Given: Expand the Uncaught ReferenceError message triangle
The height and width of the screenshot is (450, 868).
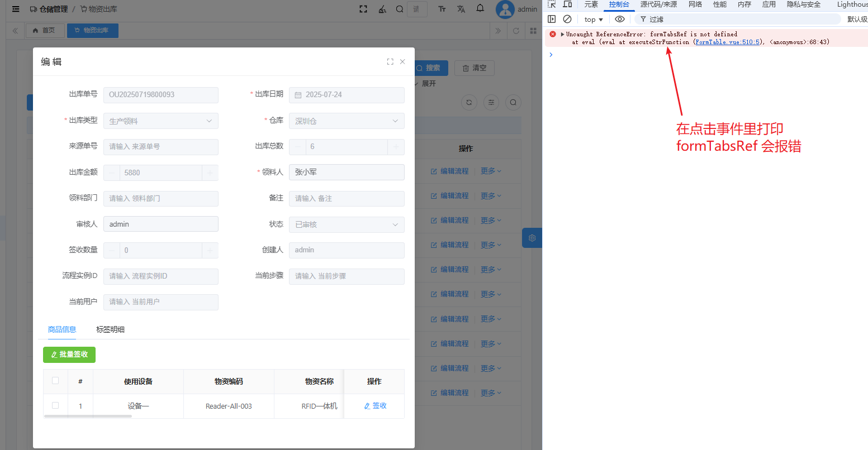Looking at the screenshot, I should (x=562, y=34).
